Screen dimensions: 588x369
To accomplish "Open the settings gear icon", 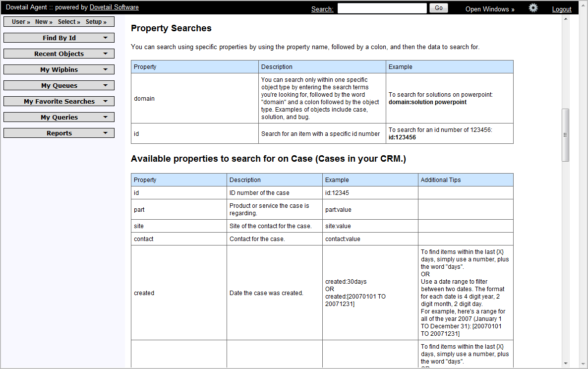I will coord(533,8).
